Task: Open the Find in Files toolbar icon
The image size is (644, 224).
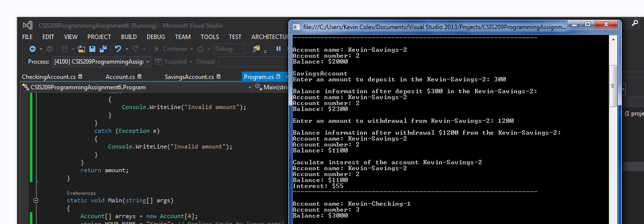Action: tap(256, 49)
